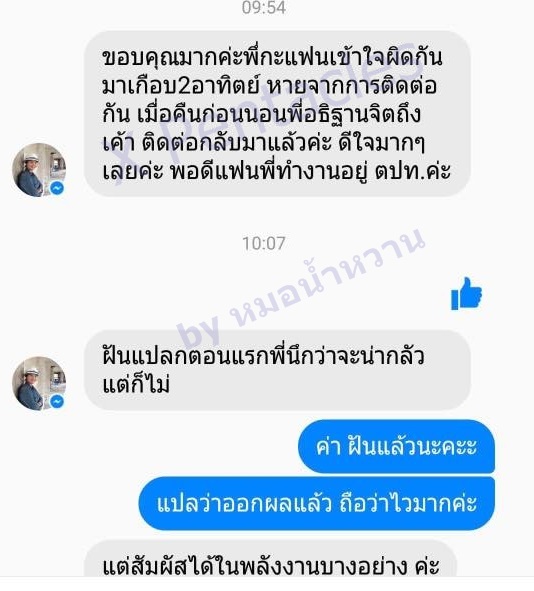
Task: Click the phrase มาเกือบ2อาทิตย์ in first message
Action: (x=181, y=87)
